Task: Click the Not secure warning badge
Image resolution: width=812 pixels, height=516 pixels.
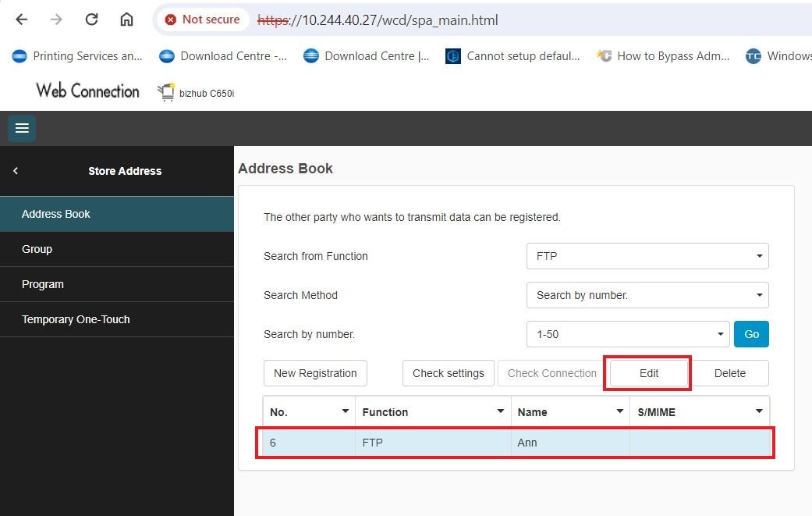Action: coord(202,20)
